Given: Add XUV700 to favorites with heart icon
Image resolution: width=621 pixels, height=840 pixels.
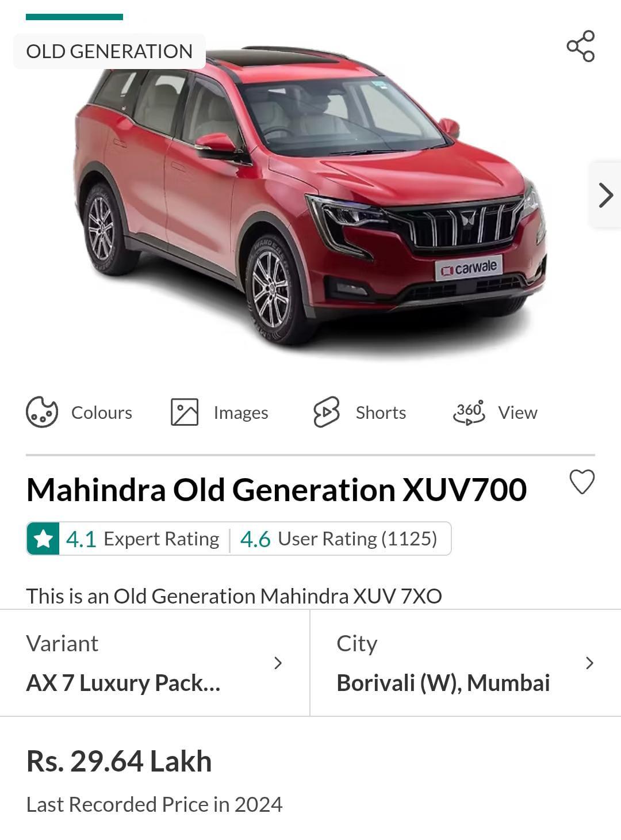Looking at the screenshot, I should [x=582, y=482].
